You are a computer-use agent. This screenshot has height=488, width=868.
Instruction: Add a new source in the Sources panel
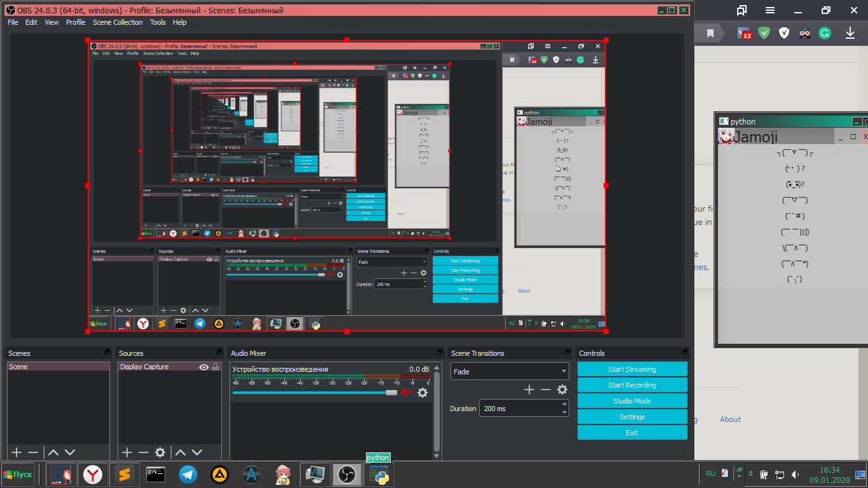click(126, 452)
